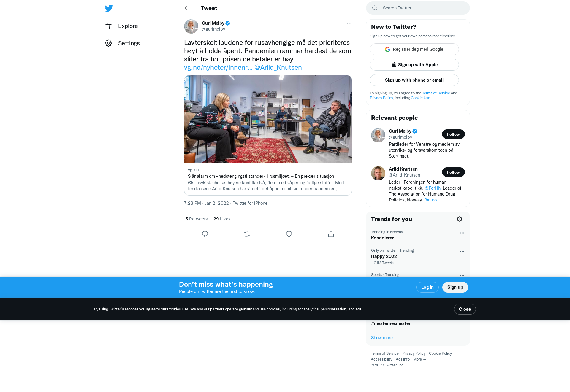Viewport: 570px width, 392px height.
Task: Click the Twitter bird logo
Action: point(109,8)
